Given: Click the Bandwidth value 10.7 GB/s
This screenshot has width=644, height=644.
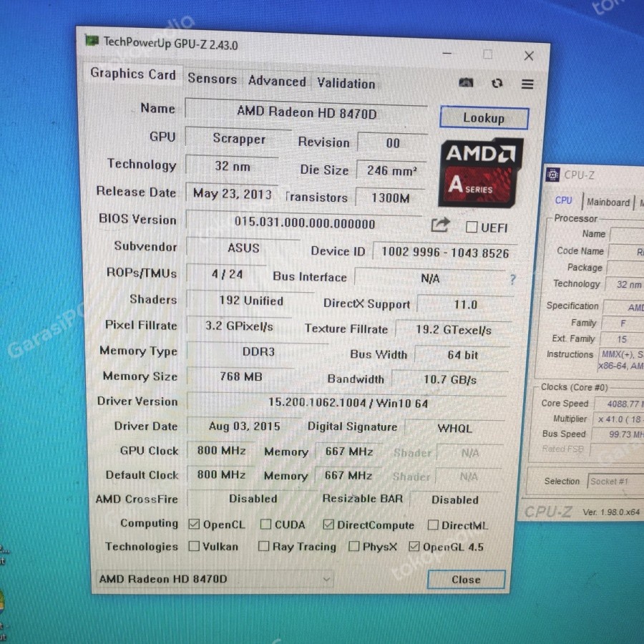Looking at the screenshot, I should pyautogui.click(x=450, y=379).
